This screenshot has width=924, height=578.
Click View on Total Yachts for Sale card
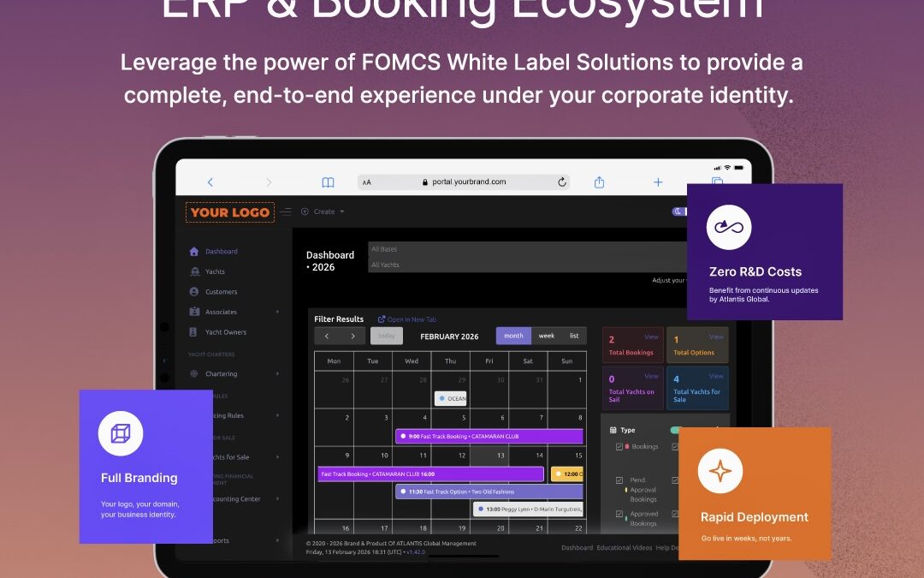coord(716,376)
